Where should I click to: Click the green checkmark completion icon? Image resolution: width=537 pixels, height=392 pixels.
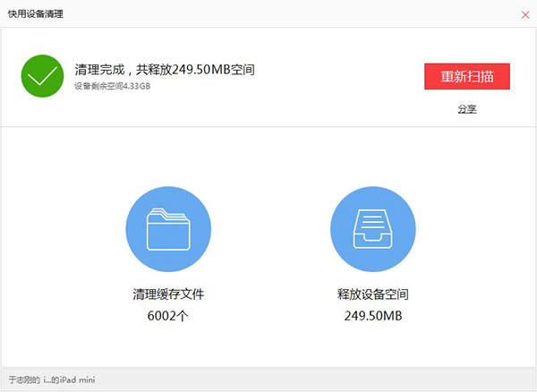coord(42,76)
